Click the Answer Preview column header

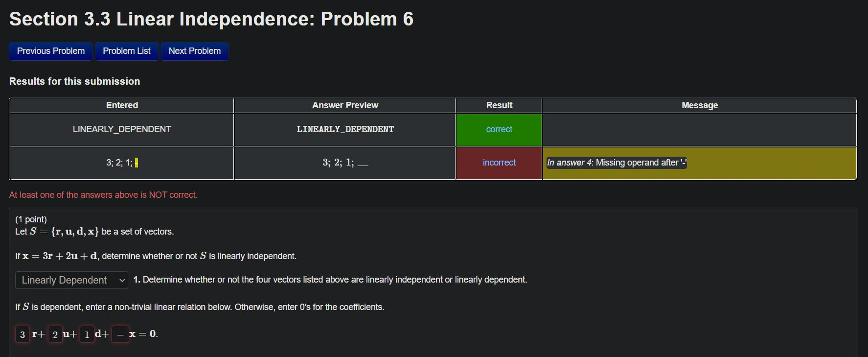click(344, 105)
